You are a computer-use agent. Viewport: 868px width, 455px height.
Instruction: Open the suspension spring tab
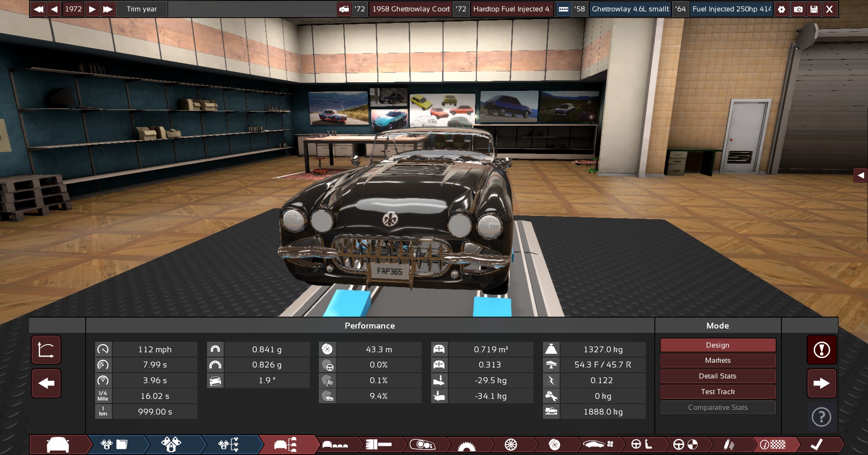[729, 445]
